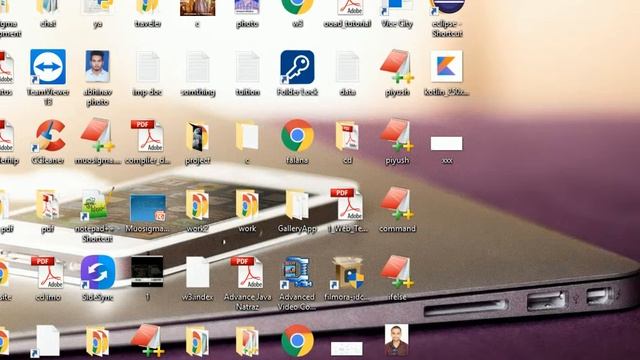Viewport: 640px width, 360px height.
Task: Select the cd folder icon
Action: (347, 136)
